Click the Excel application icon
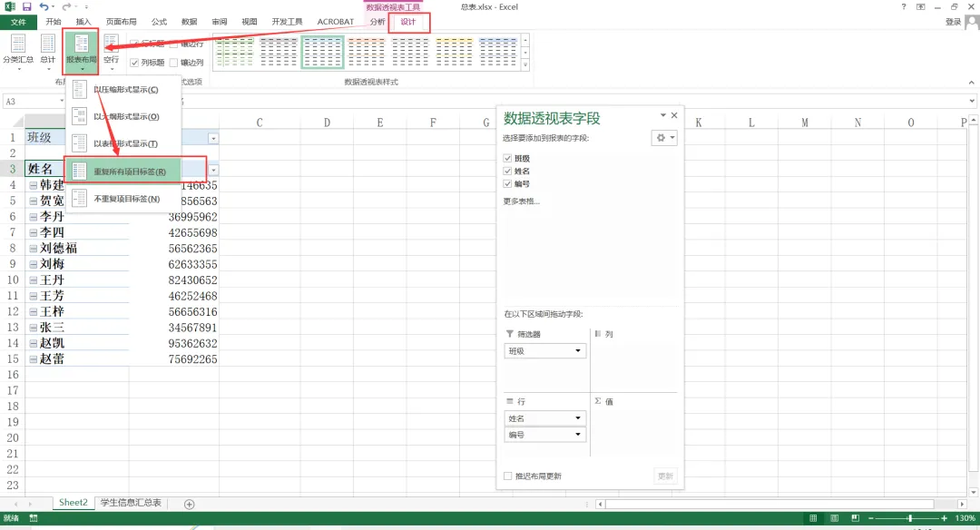 tap(9, 7)
